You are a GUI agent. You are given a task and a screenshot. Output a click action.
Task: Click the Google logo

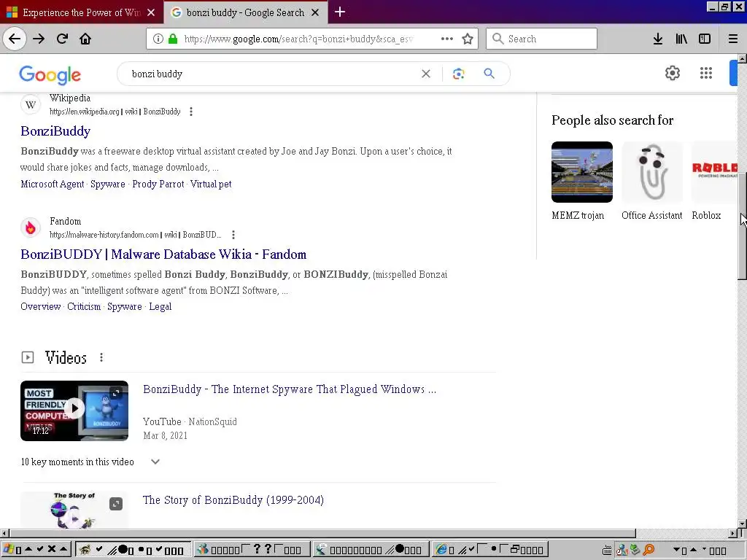[50, 75]
